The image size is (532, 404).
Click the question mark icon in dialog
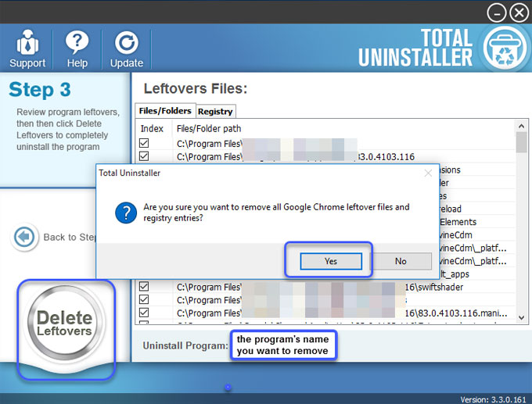pos(126,213)
